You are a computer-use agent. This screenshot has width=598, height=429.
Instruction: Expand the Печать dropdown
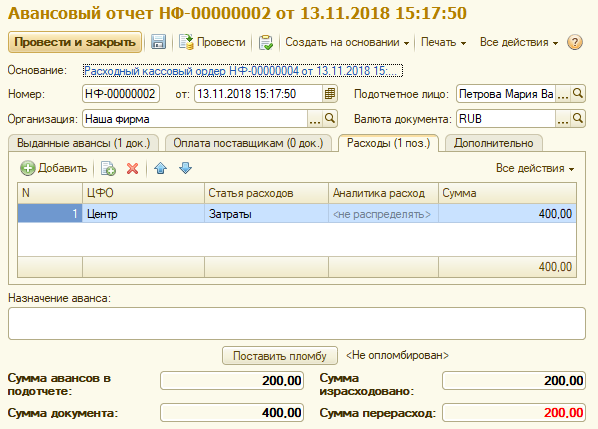[443, 42]
